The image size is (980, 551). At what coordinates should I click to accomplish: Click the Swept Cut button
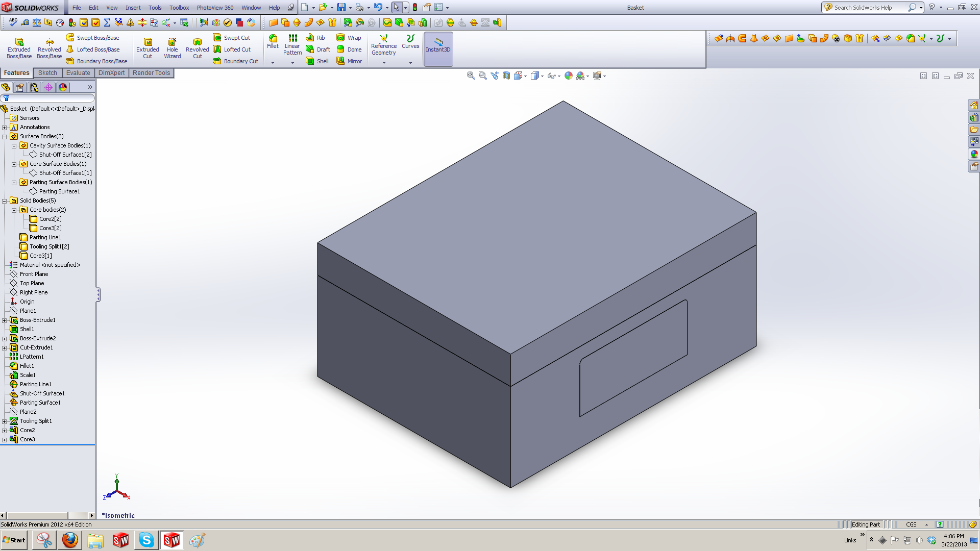coord(232,38)
